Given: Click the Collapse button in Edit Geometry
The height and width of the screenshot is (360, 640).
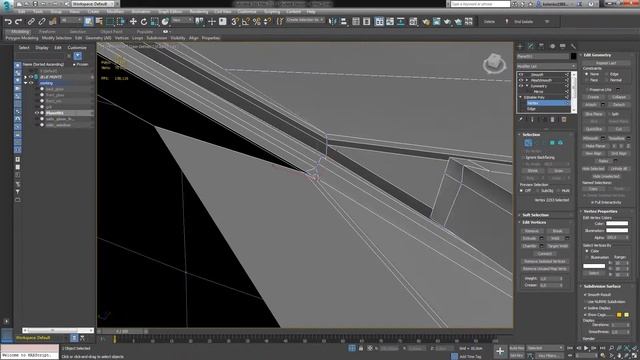Looking at the screenshot, I should pos(619,97).
